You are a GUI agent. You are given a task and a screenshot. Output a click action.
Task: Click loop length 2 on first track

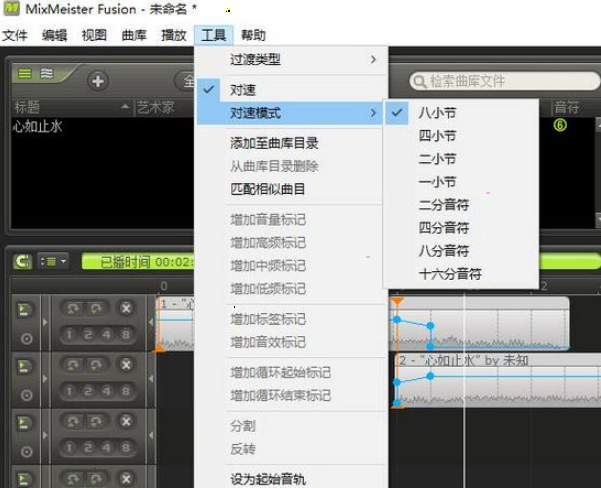point(88,335)
